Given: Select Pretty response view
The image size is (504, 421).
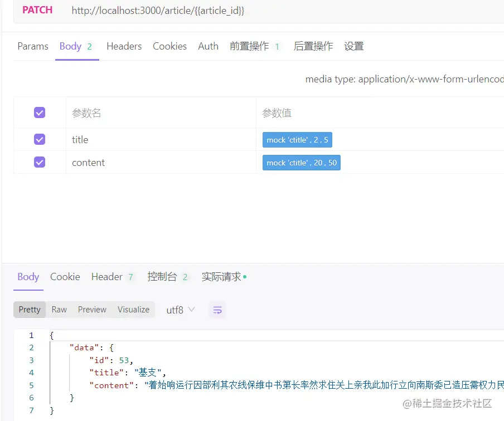Looking at the screenshot, I should coord(30,310).
